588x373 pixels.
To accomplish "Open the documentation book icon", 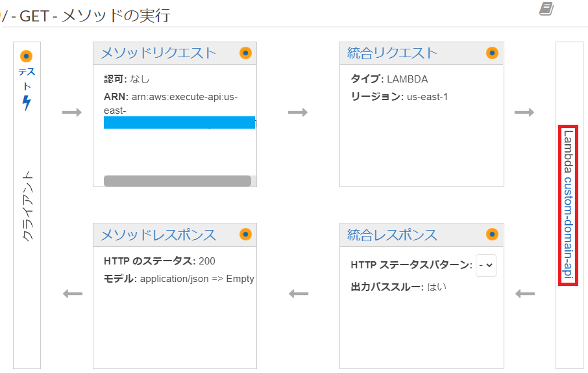I will [546, 8].
